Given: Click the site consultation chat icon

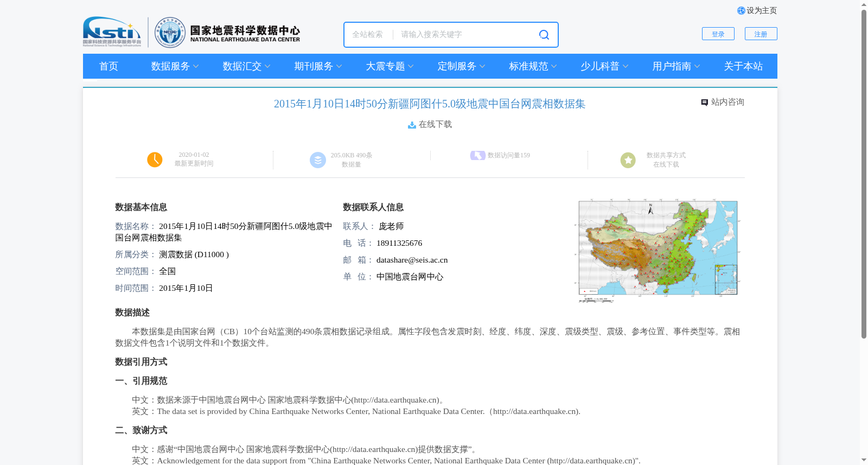Looking at the screenshot, I should click(704, 103).
